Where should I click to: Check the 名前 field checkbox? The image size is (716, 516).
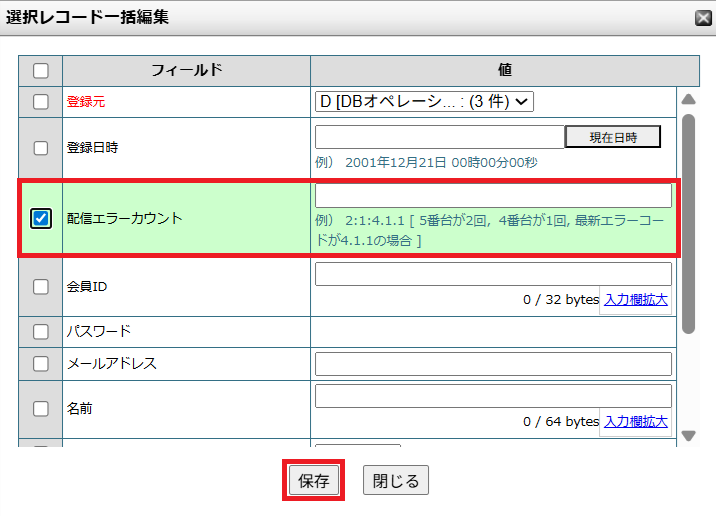click(41, 409)
